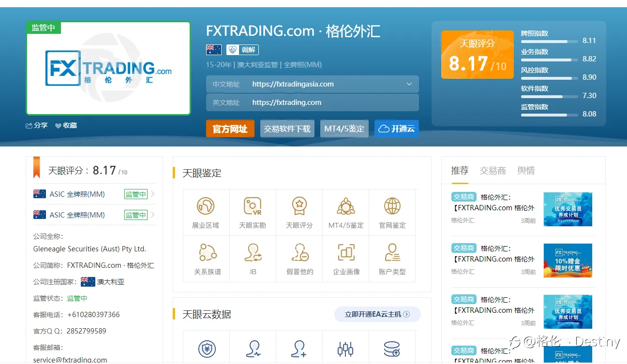
Task: Click the 分享 share icon
Action: (29, 126)
